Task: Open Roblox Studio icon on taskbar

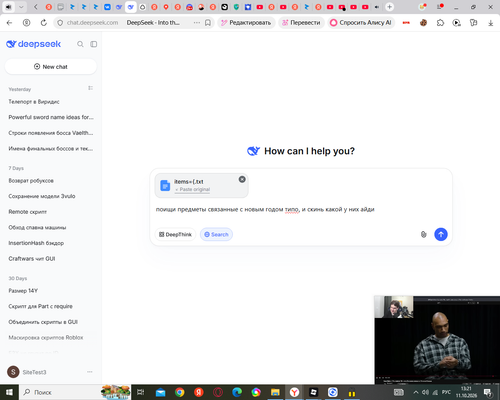Action: pyautogui.click(x=313, y=392)
